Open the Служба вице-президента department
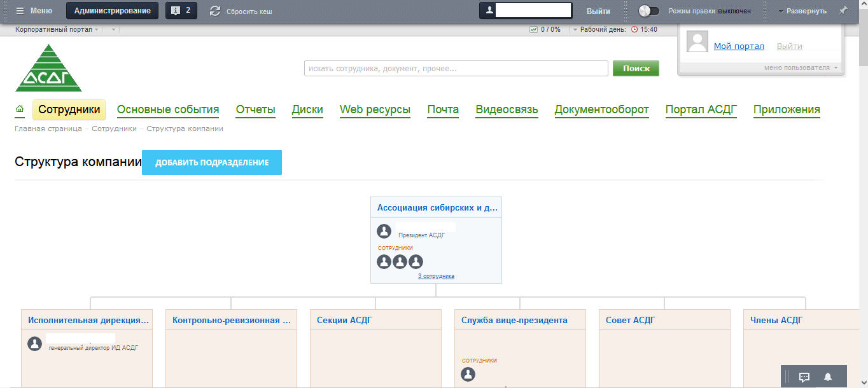The height and width of the screenshot is (388, 868). pos(514,320)
